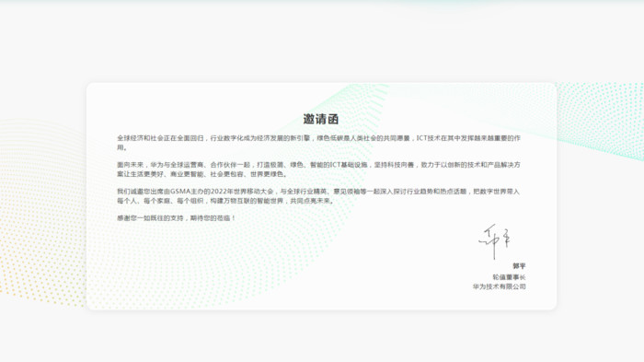Click the handwritten signature image
Viewport: 644px width, 362px height.
tap(495, 241)
